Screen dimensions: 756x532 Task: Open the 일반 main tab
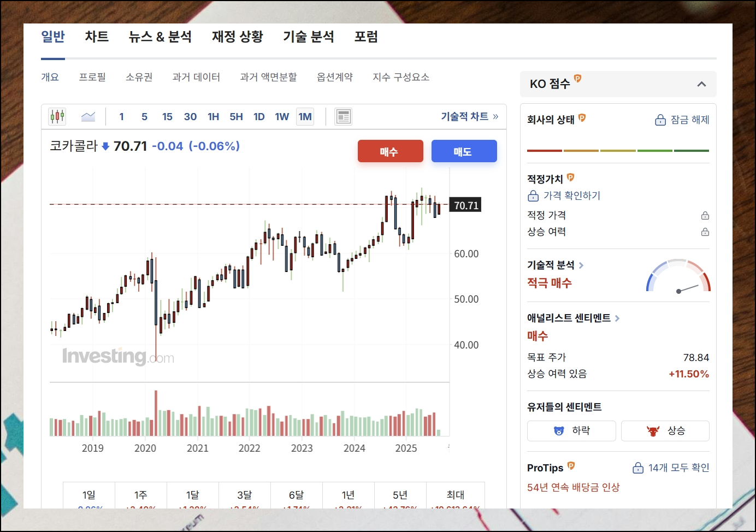pyautogui.click(x=53, y=37)
